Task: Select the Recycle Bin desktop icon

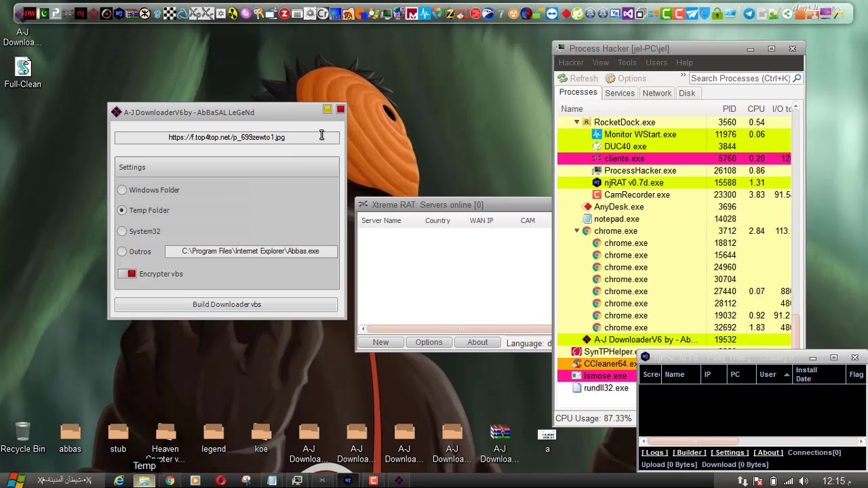Action: 22,437
